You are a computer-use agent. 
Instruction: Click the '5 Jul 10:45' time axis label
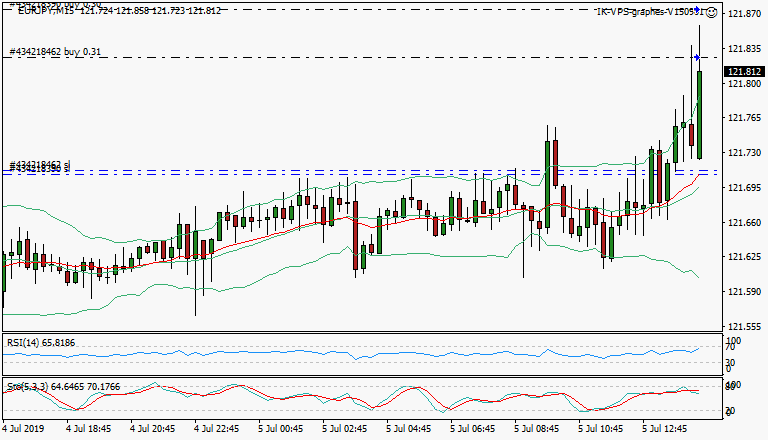[x=600, y=429]
